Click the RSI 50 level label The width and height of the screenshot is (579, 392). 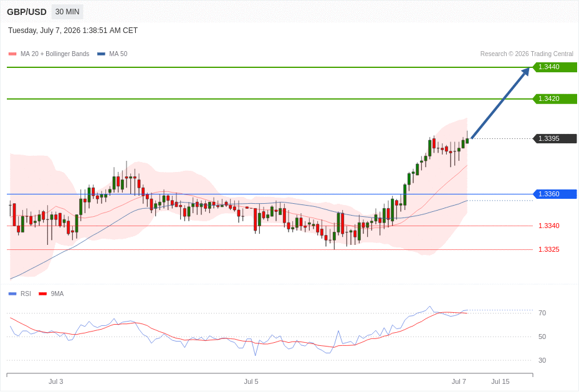542,337
